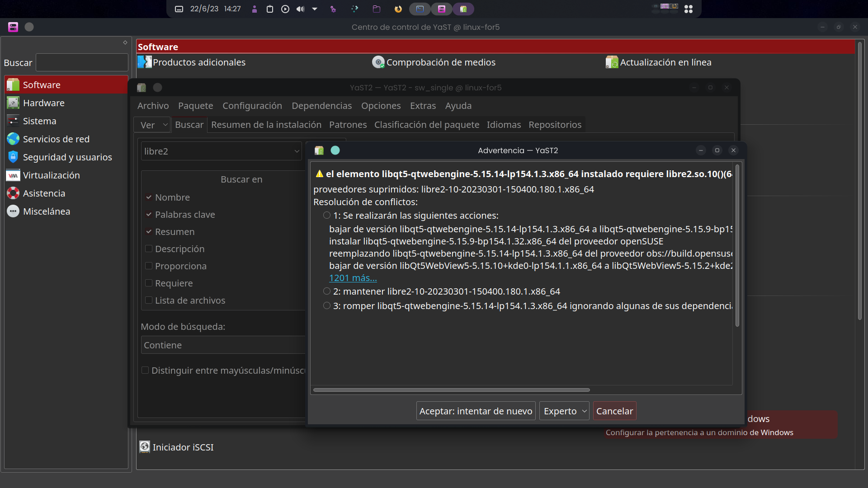868x488 pixels.
Task: Open the Paquete menu
Action: point(196,106)
